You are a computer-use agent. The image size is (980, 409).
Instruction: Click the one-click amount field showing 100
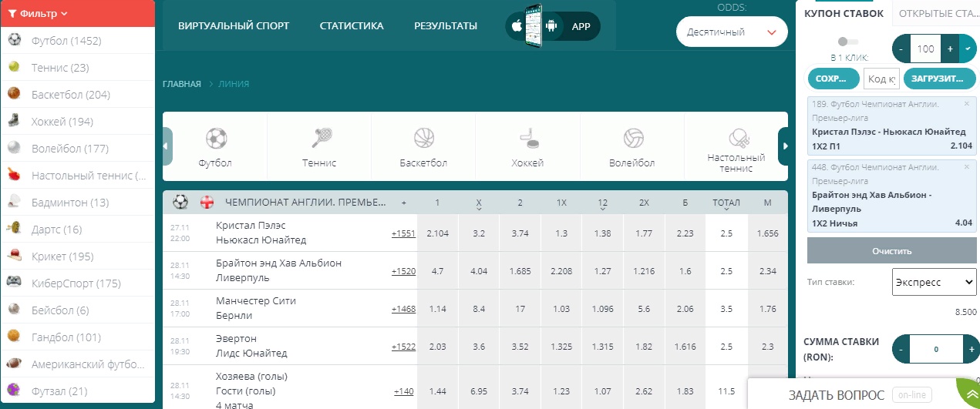[x=925, y=49]
